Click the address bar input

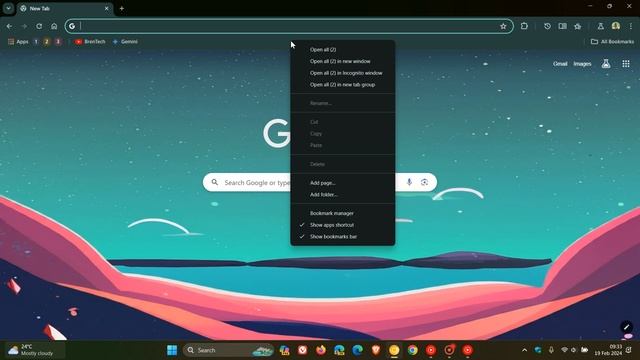coord(289,26)
